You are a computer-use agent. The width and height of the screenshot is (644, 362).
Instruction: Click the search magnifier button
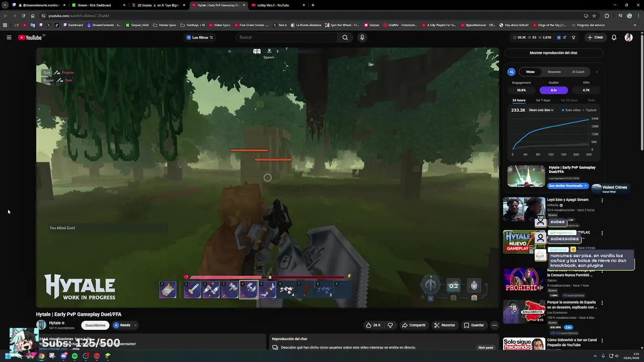coord(345,37)
